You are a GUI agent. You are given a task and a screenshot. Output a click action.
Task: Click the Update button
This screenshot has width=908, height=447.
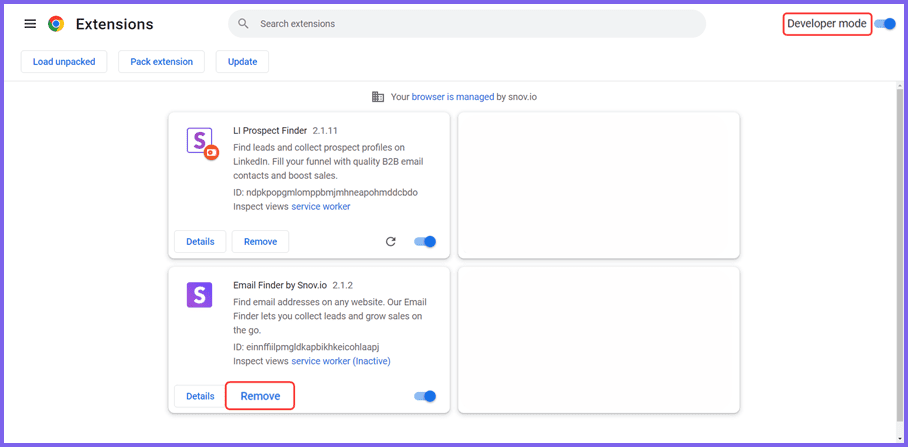[242, 61]
